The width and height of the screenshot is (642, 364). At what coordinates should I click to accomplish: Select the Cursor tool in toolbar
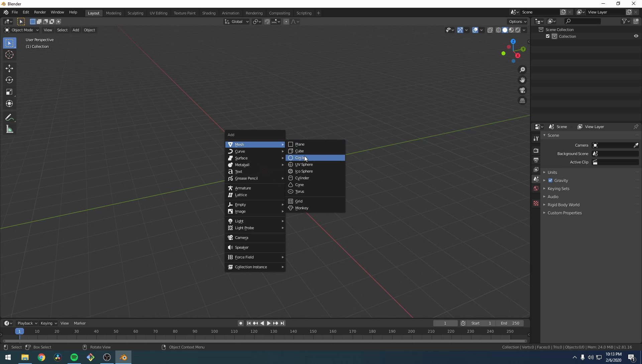point(9,55)
